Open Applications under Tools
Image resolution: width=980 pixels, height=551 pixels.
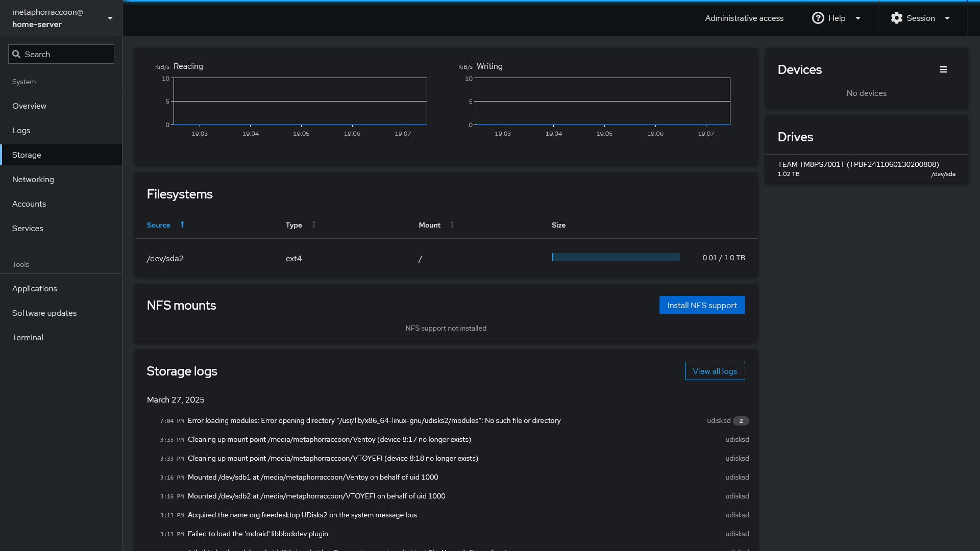pyautogui.click(x=61, y=289)
